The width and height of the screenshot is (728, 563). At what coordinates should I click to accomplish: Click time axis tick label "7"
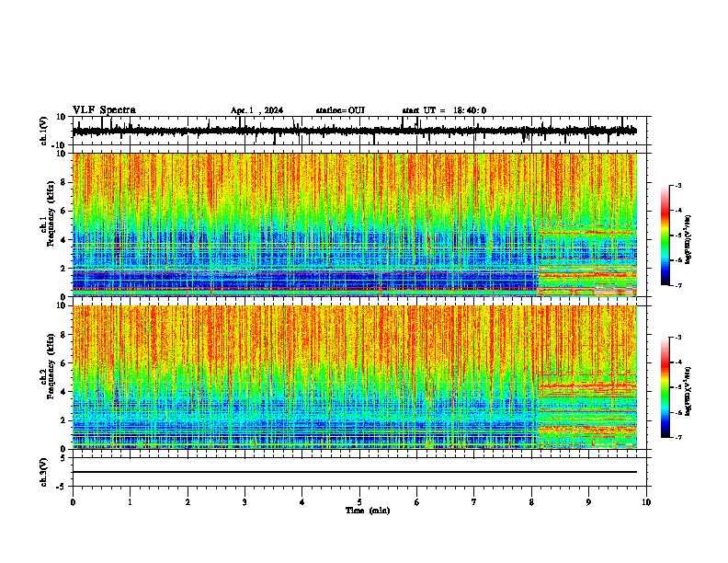tap(474, 502)
